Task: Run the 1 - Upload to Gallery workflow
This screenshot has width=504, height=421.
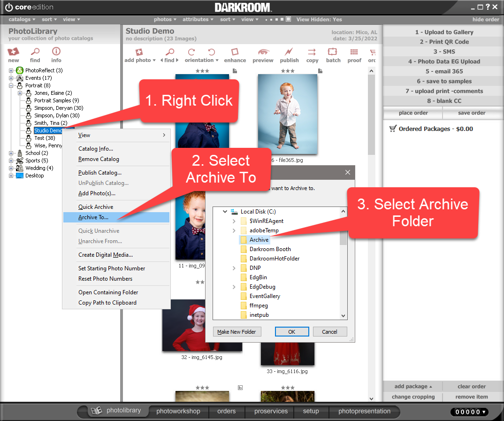Action: [444, 32]
